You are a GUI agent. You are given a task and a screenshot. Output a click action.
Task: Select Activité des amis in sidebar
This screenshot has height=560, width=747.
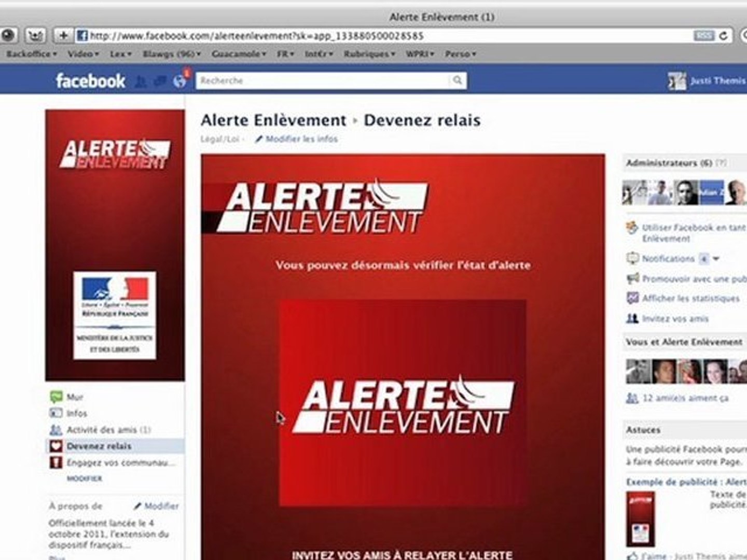108,430
